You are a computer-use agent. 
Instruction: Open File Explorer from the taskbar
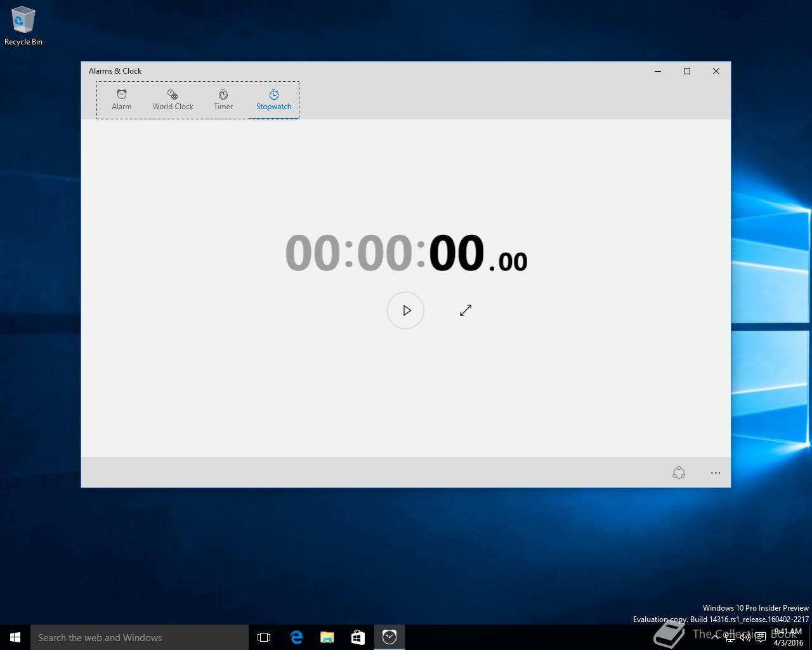click(x=327, y=637)
